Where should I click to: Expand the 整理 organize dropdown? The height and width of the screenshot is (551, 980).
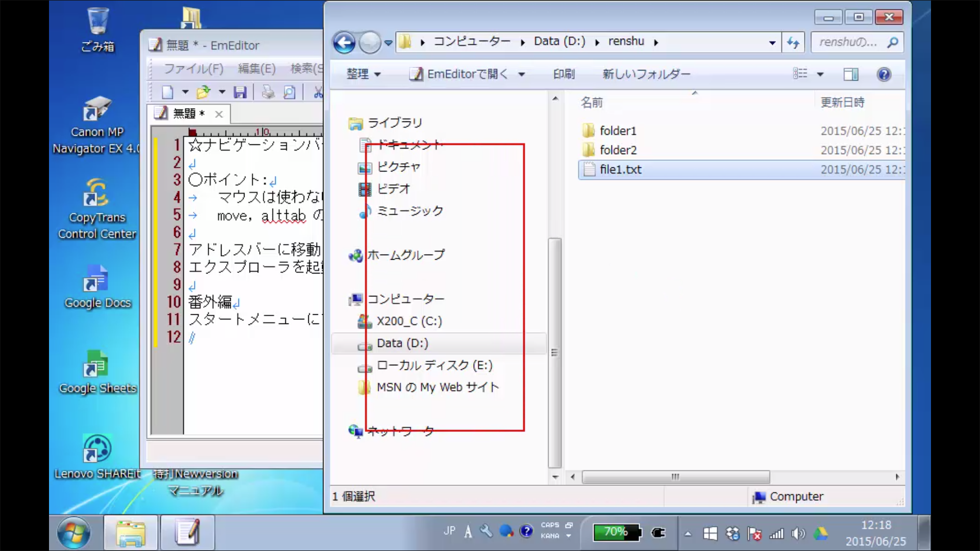coord(363,74)
